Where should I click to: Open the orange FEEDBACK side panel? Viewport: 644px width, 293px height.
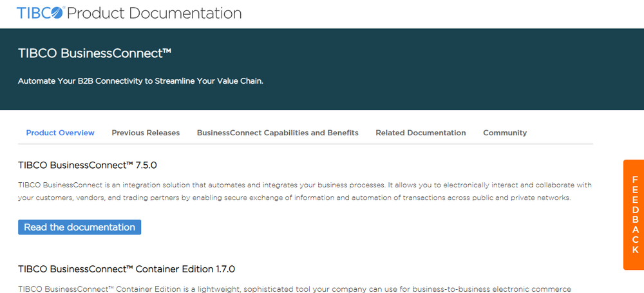634,214
